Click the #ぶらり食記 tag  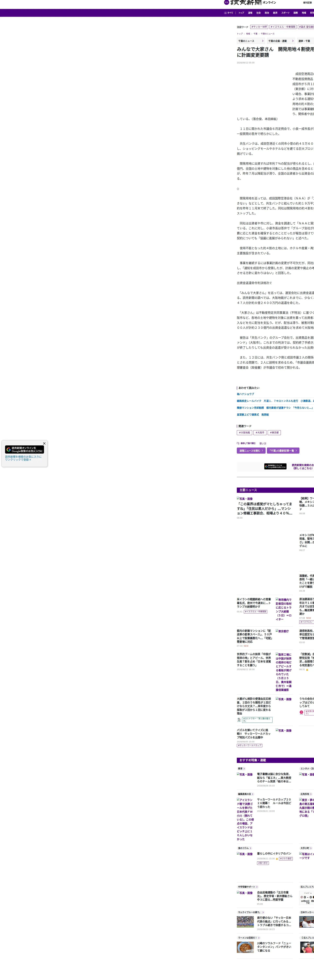tap(286, 858)
